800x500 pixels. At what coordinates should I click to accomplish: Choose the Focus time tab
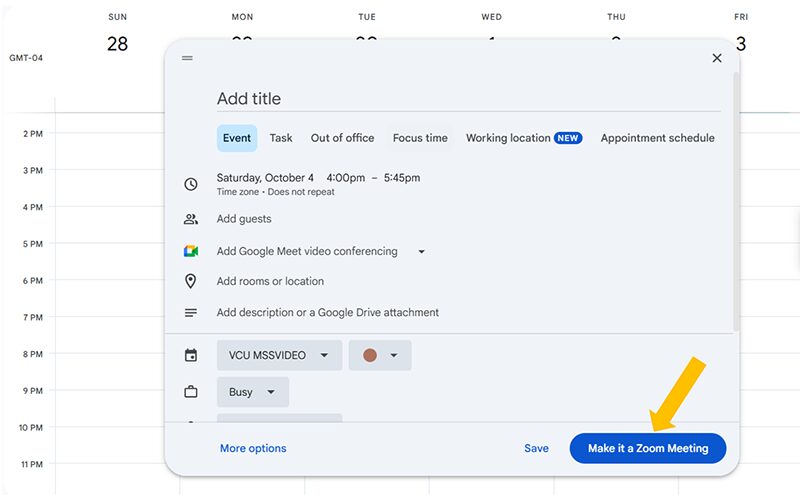click(x=420, y=138)
